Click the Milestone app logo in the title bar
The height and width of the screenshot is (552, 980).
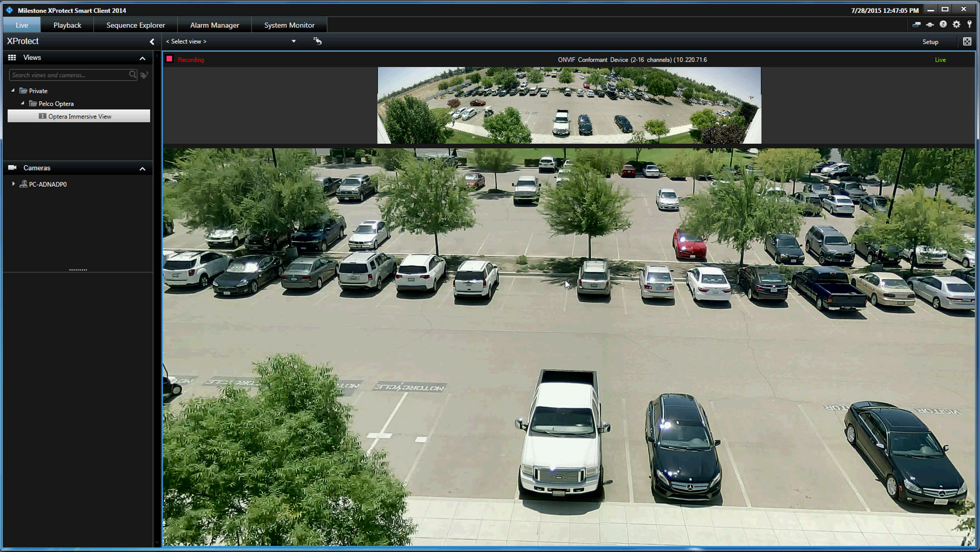[10, 10]
